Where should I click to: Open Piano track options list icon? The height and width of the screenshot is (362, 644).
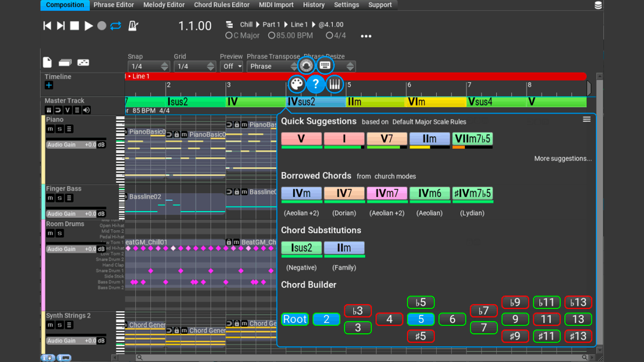(69, 129)
